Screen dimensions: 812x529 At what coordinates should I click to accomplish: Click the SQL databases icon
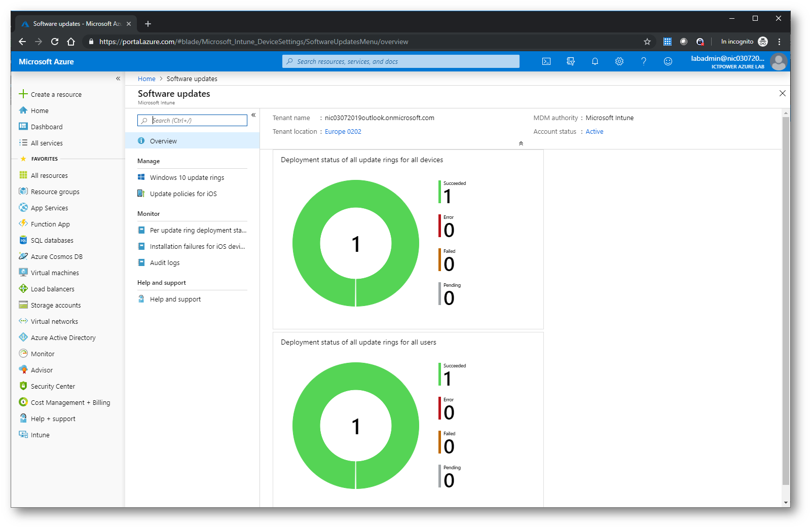click(x=23, y=240)
